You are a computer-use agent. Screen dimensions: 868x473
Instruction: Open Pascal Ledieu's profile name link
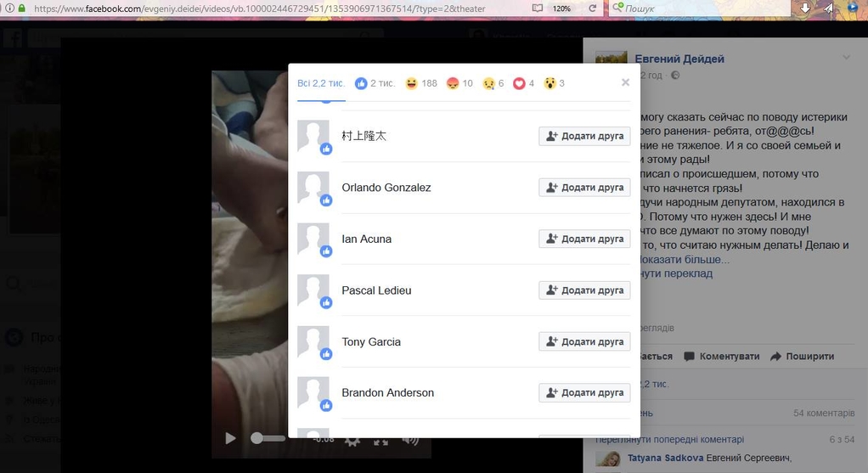(x=376, y=290)
